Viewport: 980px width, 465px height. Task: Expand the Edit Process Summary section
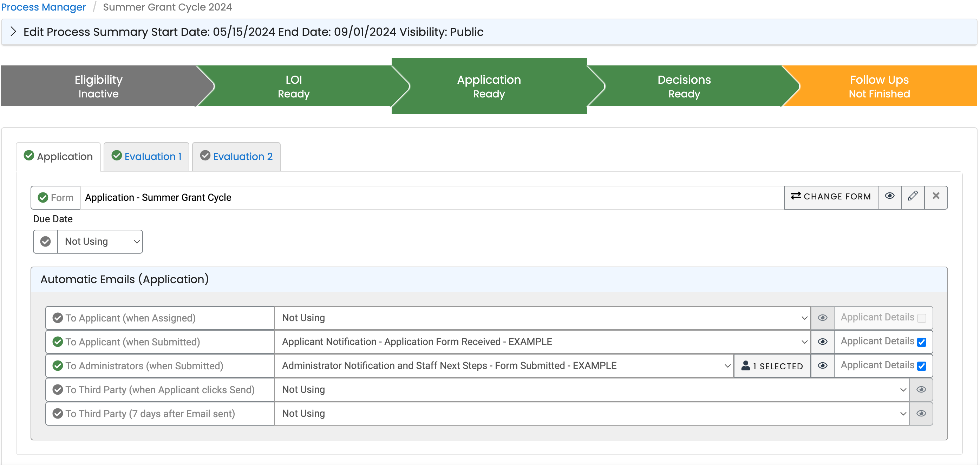pos(13,32)
